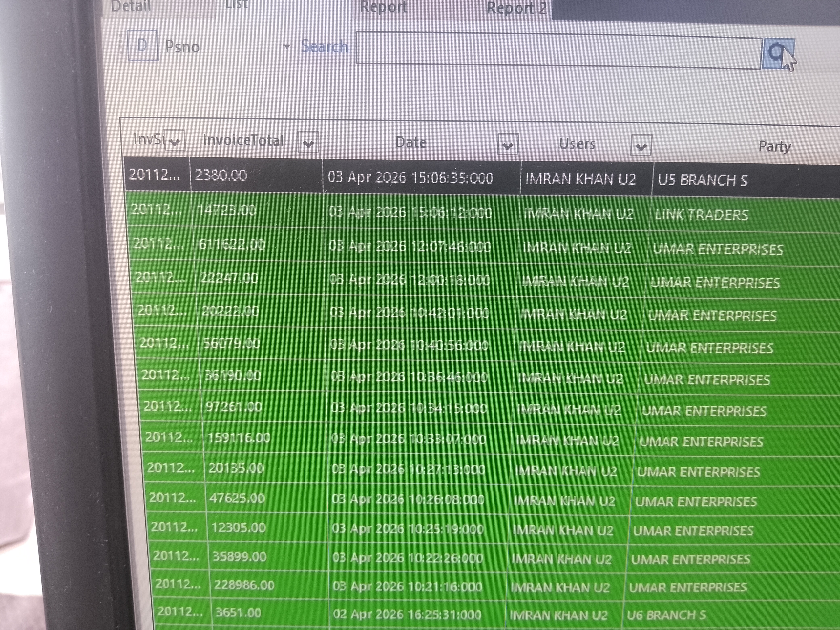This screenshot has height=630, width=840.
Task: Select invoice total 228986.00 cell
Action: click(270, 585)
